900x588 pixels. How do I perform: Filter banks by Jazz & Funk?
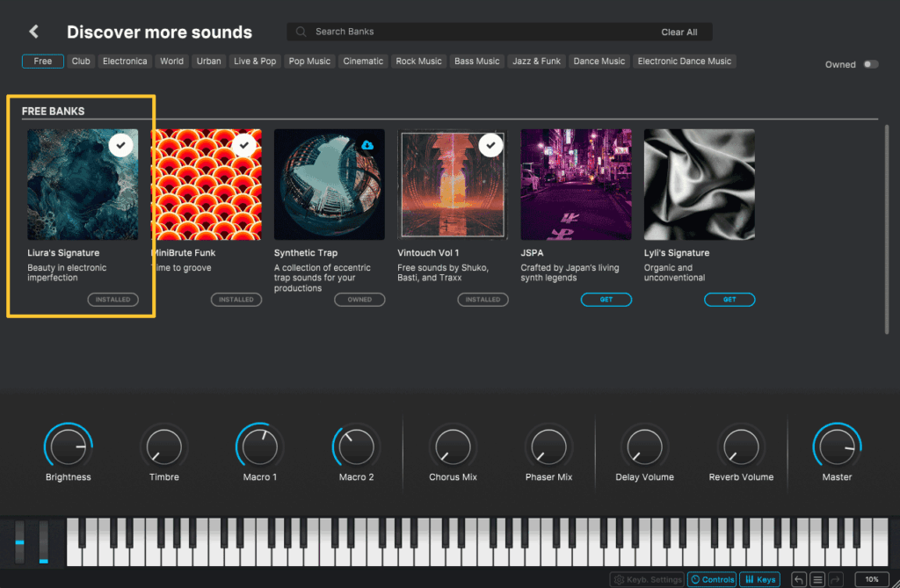tap(537, 61)
